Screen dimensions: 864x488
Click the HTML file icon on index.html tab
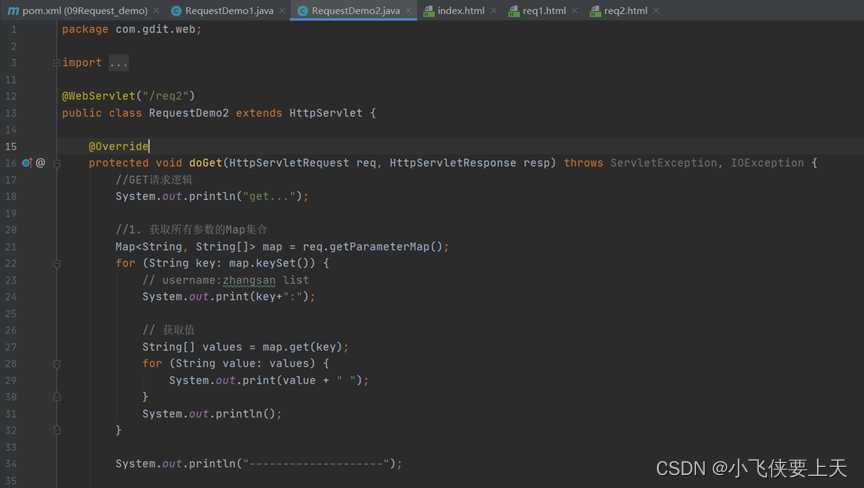pos(429,11)
